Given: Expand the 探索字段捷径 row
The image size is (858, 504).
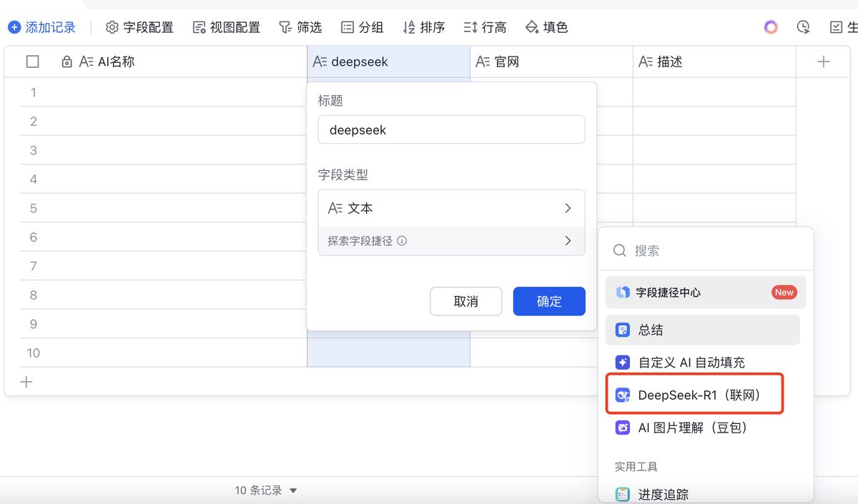Looking at the screenshot, I should pos(451,241).
